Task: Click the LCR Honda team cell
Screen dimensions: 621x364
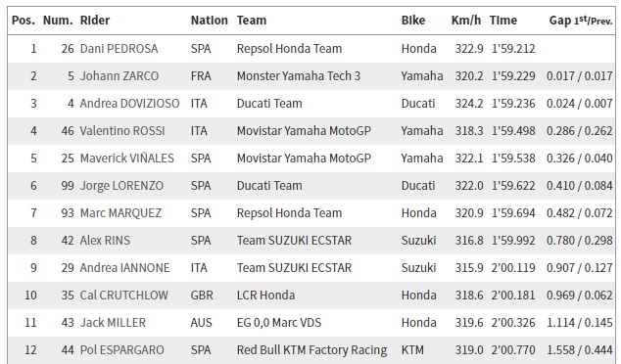Action: [265, 296]
